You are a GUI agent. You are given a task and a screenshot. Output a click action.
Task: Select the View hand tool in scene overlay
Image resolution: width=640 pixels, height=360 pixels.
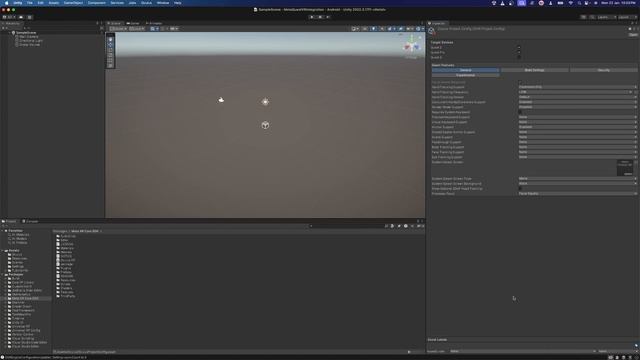pos(110,40)
